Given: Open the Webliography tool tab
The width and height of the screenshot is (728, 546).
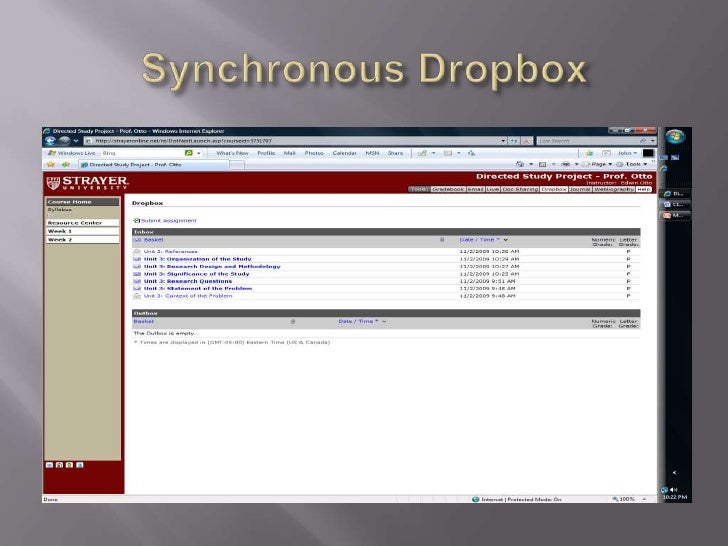Looking at the screenshot, I should pyautogui.click(x=614, y=189).
